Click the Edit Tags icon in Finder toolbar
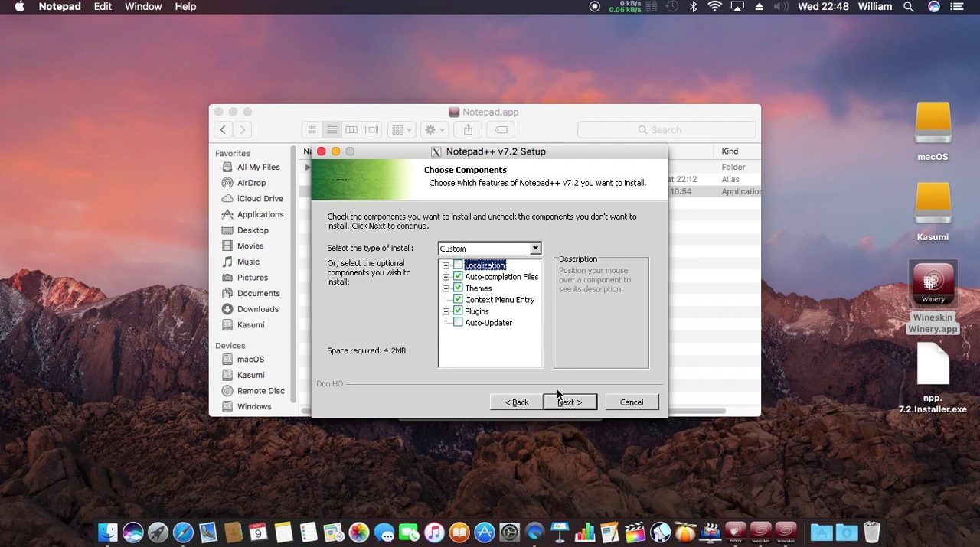Screen dimensions: 980x547 (501, 130)
